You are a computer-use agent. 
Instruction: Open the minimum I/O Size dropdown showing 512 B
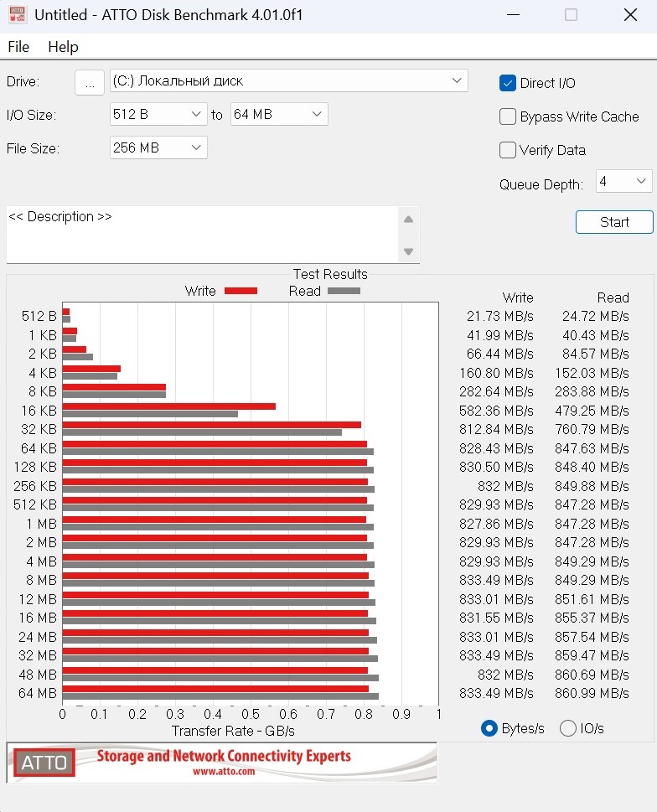point(158,114)
